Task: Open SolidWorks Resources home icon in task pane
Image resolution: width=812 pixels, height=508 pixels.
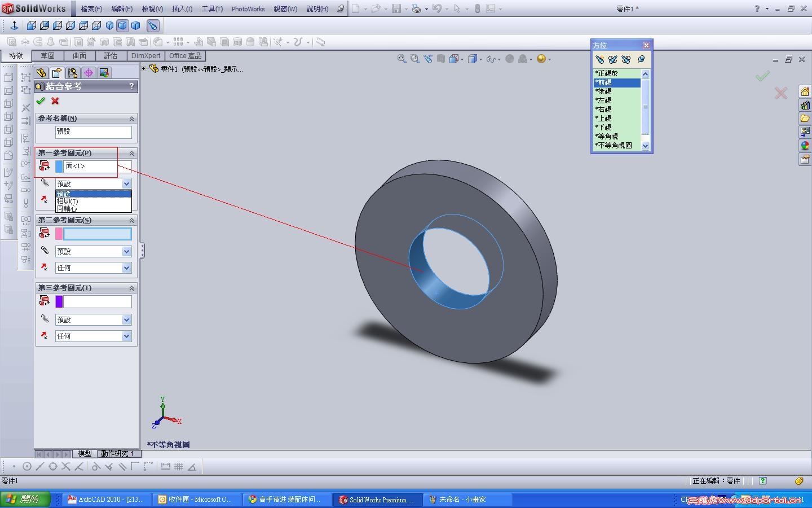Action: (805, 91)
